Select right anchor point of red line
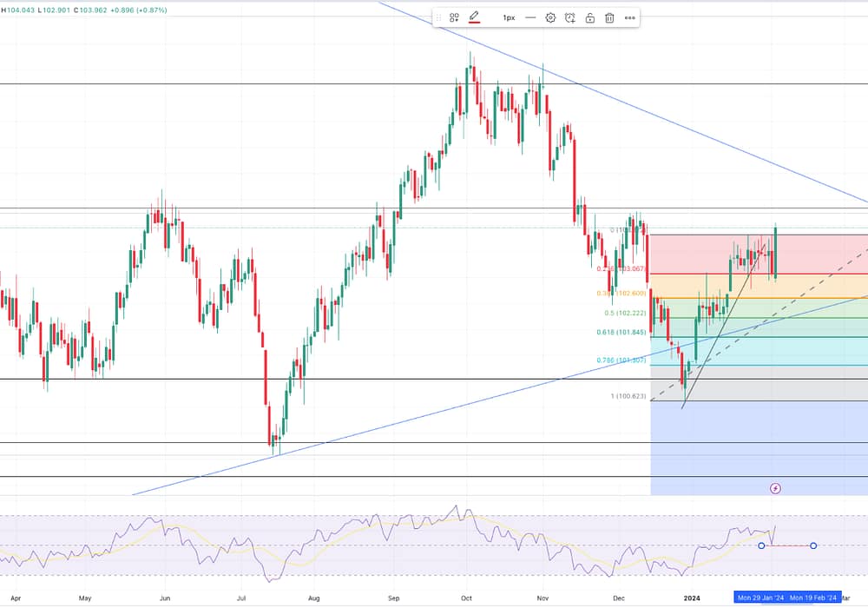 tap(813, 545)
